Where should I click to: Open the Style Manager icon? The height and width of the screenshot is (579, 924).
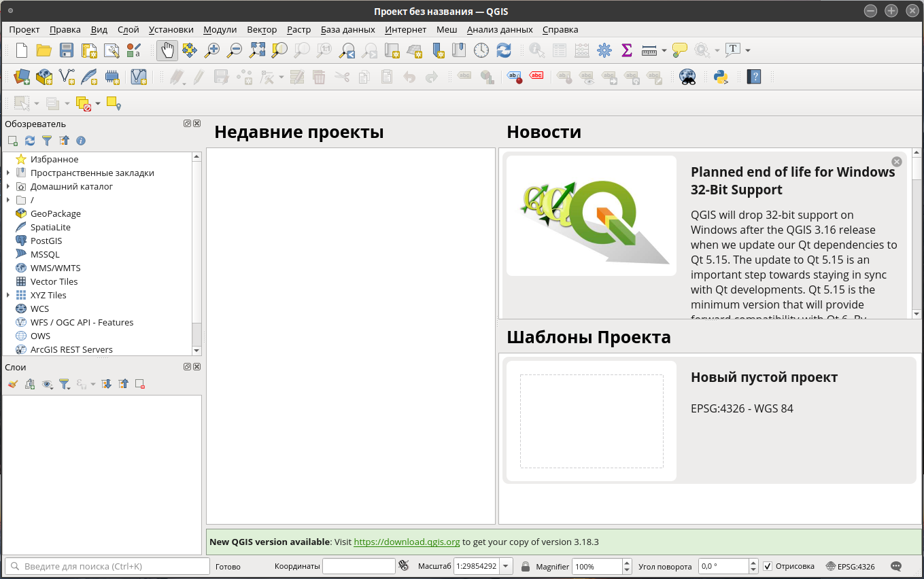pyautogui.click(x=134, y=50)
